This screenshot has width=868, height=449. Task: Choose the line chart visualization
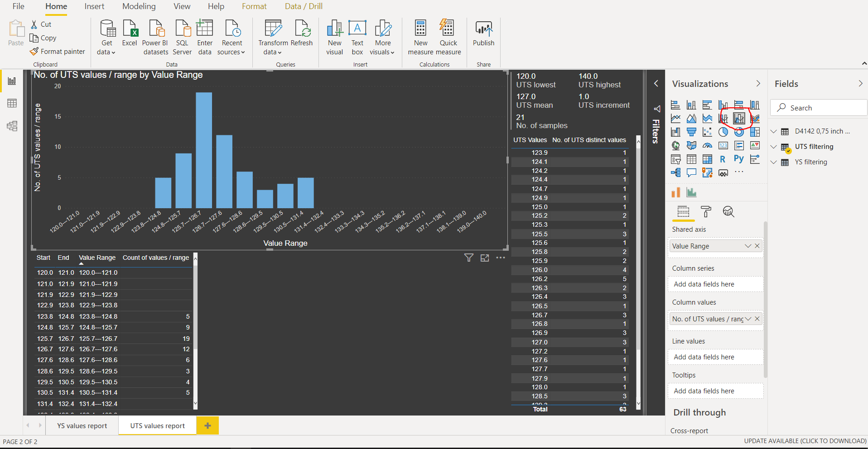675,119
